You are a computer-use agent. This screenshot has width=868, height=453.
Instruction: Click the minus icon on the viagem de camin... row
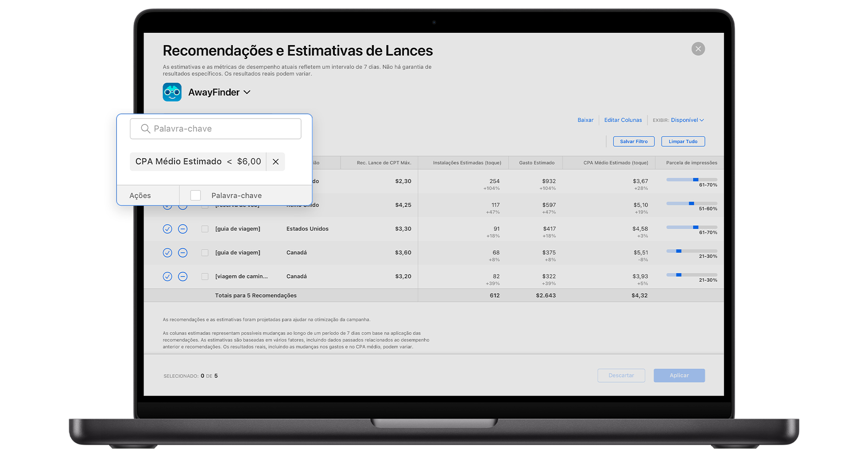click(182, 276)
